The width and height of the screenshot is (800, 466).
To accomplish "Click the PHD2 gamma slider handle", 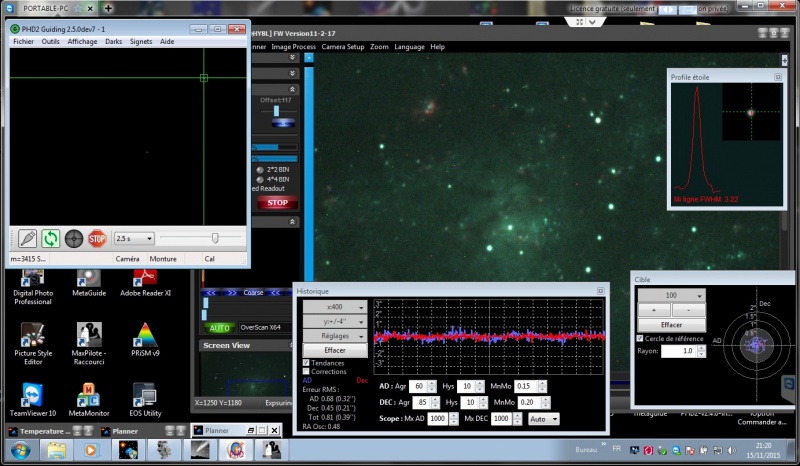I will pyautogui.click(x=214, y=238).
